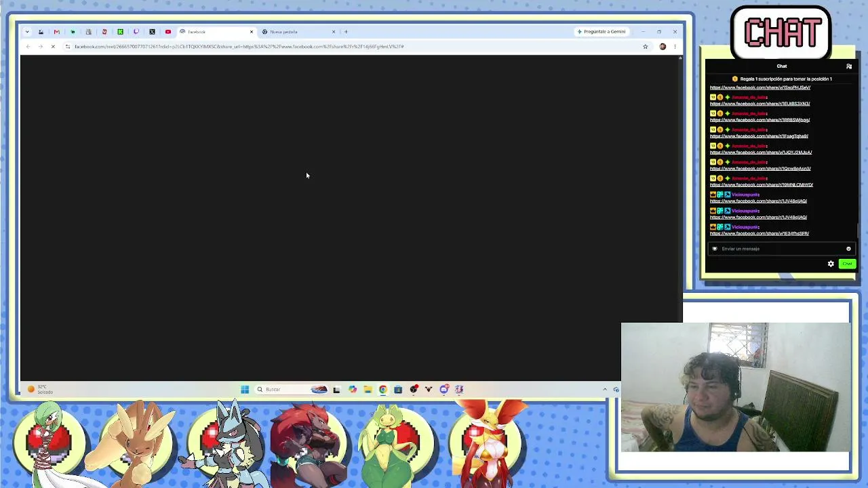Open the facebook share link ending 1E34fhsSFR
The height and width of the screenshot is (488, 868).
click(x=759, y=234)
